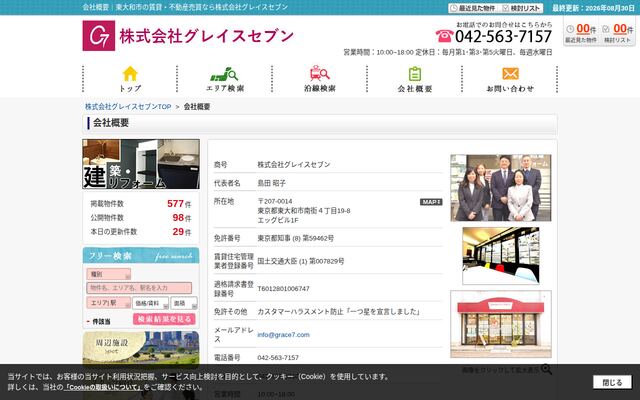
Task: Click 株式会社グレイスセブン company name title
Action: (x=207, y=36)
